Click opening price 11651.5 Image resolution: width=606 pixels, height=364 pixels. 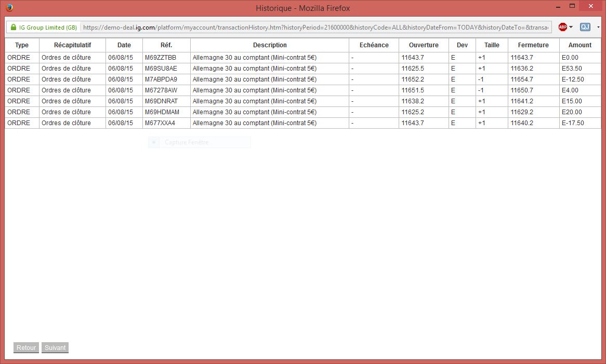click(412, 90)
